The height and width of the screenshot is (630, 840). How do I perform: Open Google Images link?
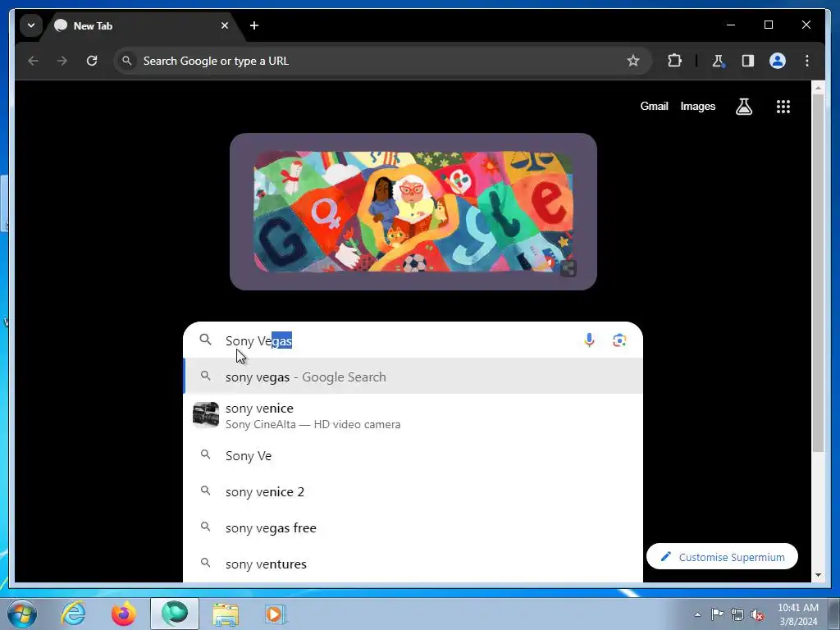point(697,106)
